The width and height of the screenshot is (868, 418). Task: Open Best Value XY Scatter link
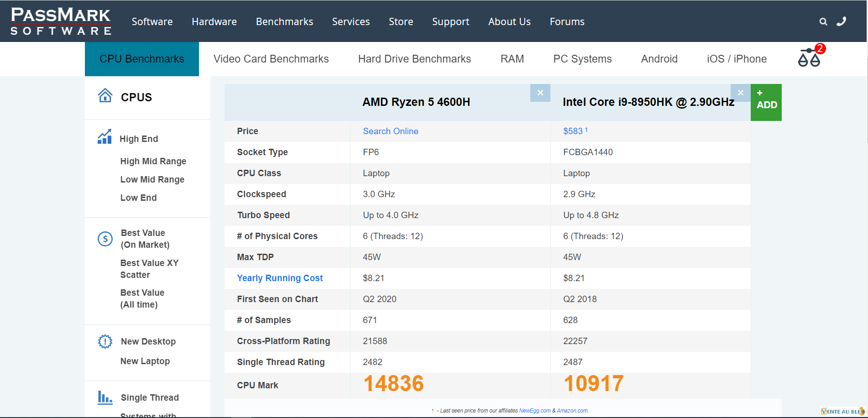[149, 269]
